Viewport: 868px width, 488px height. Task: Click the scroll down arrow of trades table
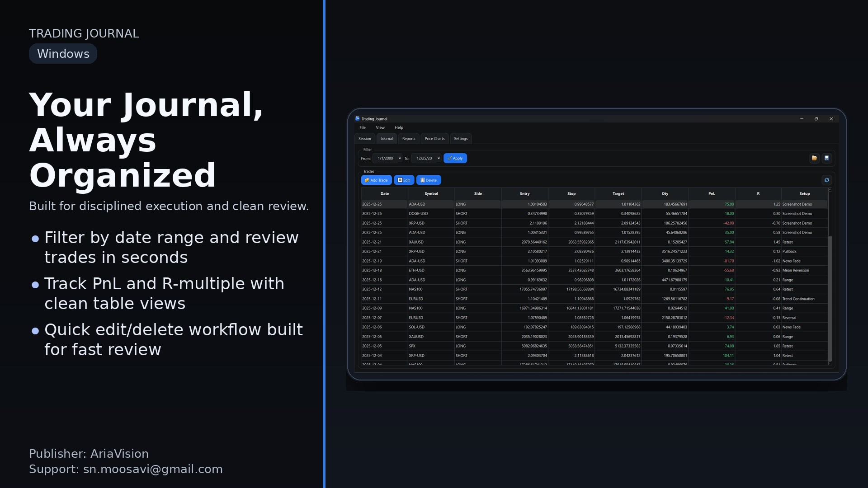(830, 363)
